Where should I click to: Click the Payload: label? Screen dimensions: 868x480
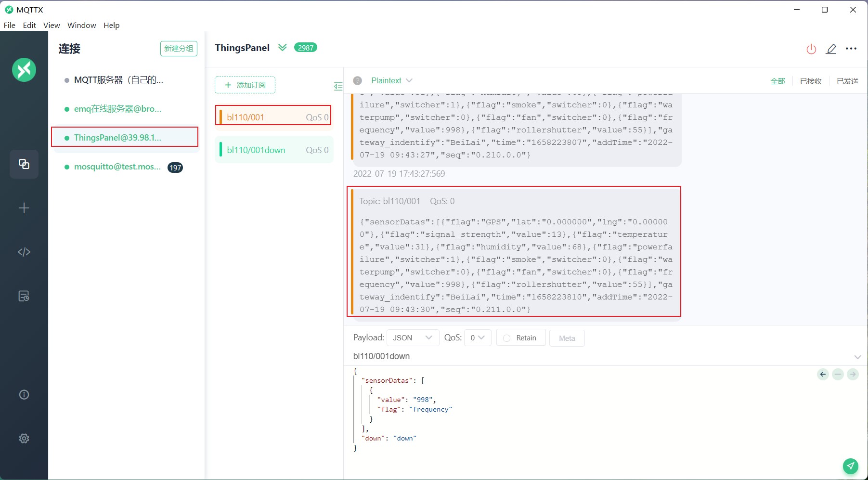[x=368, y=337]
